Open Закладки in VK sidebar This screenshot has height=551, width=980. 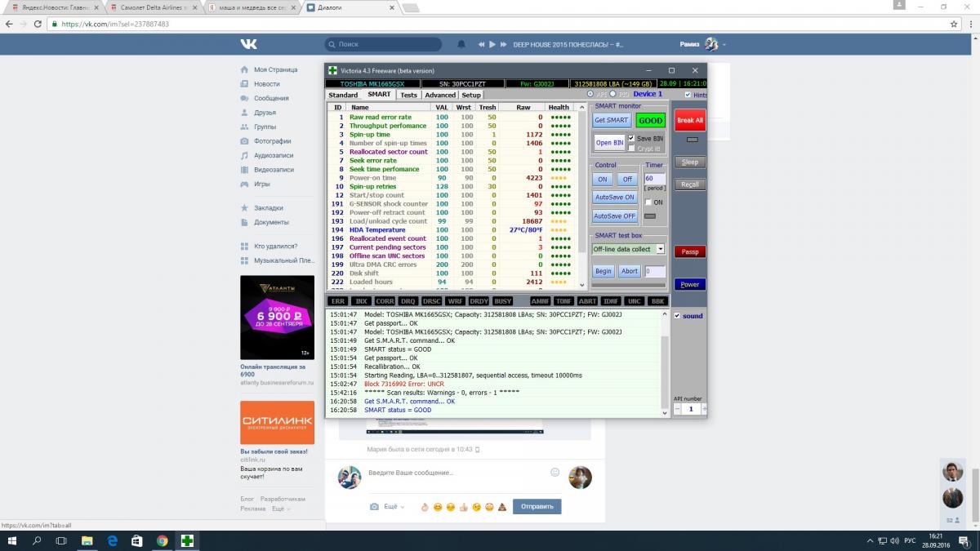[268, 208]
